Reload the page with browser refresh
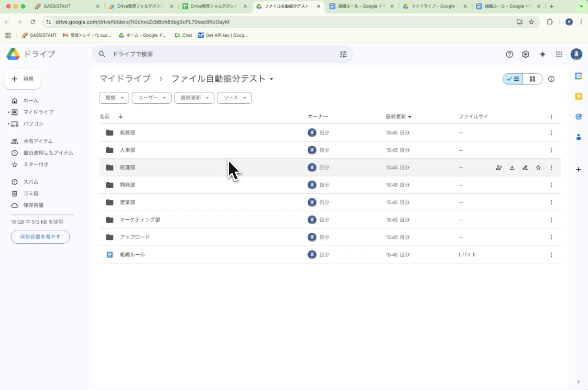The image size is (588, 390). click(33, 22)
